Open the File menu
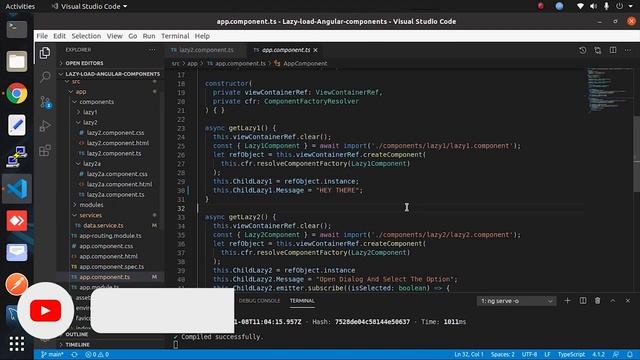The width and height of the screenshot is (640, 360). tap(42, 36)
